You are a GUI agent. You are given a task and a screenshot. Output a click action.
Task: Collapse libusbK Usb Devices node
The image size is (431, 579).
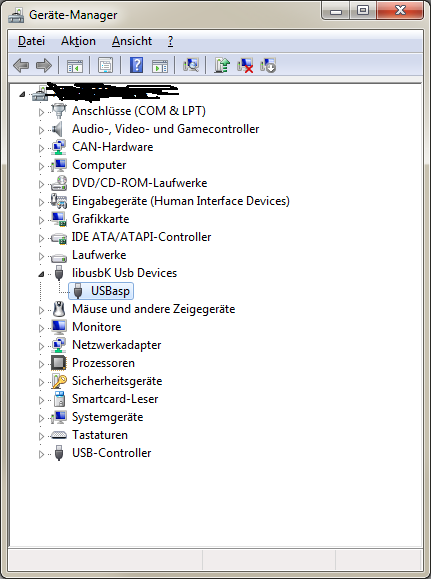41,274
